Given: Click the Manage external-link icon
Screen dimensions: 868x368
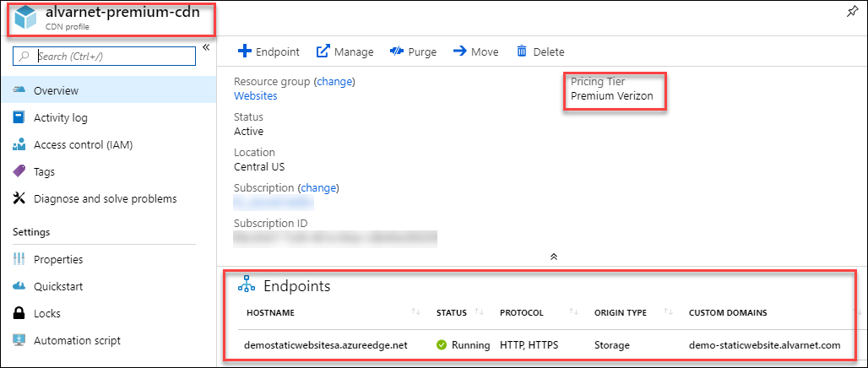Looking at the screenshot, I should [323, 51].
